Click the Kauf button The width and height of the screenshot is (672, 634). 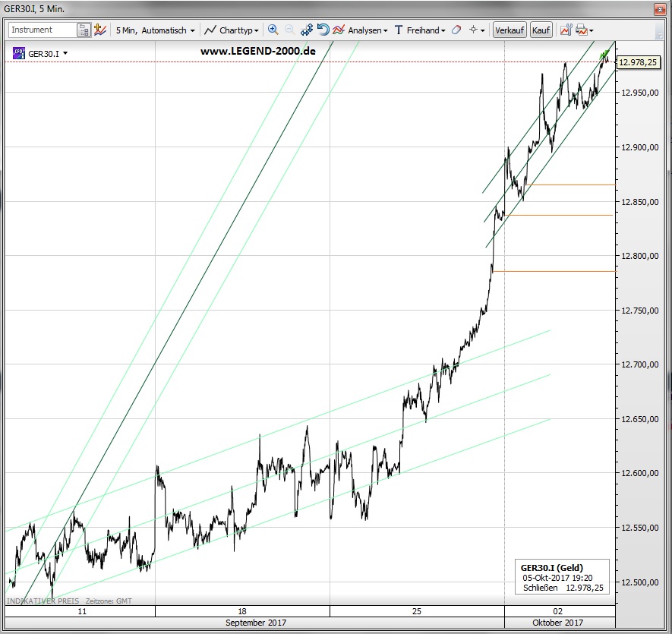pyautogui.click(x=541, y=30)
